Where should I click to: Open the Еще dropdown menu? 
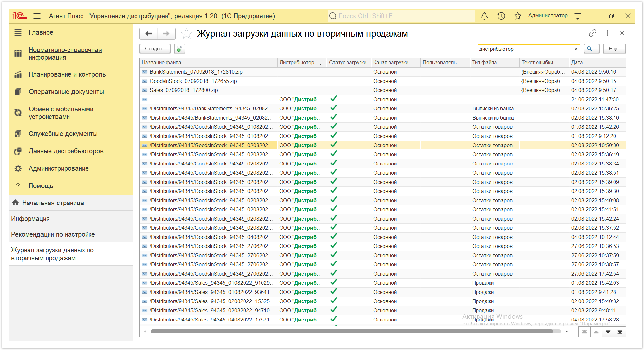click(x=615, y=49)
